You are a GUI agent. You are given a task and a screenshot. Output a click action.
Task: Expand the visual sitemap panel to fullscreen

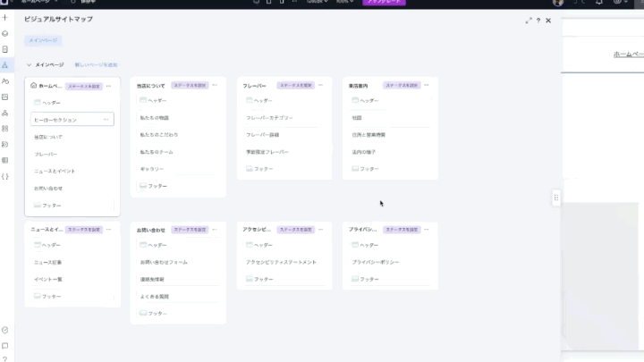point(528,20)
